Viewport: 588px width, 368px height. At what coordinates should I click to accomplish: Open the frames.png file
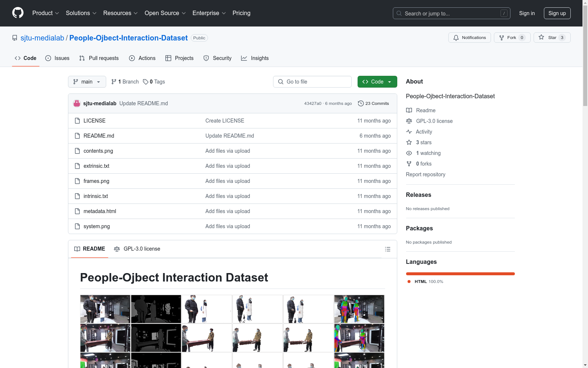coord(96,181)
